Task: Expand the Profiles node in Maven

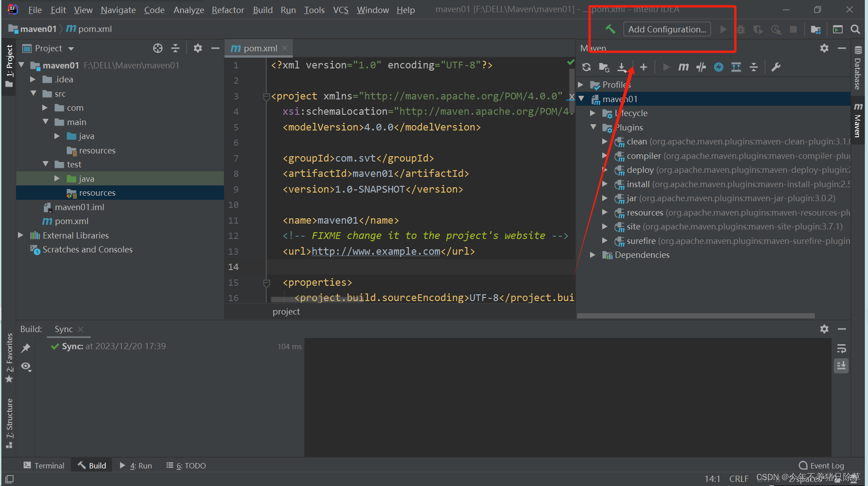Action: pos(581,85)
